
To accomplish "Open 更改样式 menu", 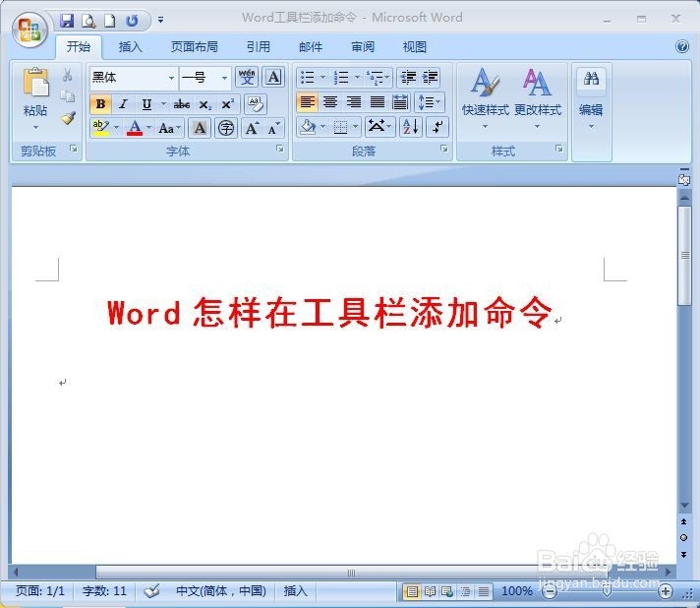I will (538, 97).
